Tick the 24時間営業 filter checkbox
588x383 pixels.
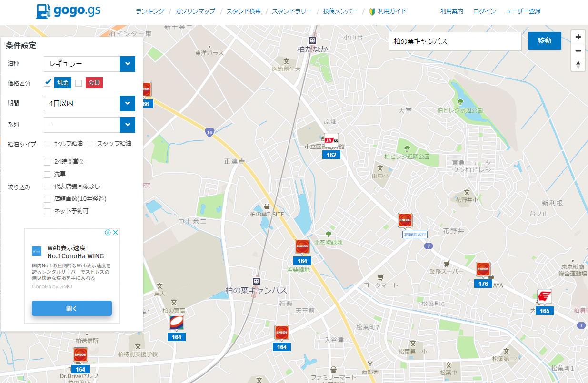[x=47, y=162]
